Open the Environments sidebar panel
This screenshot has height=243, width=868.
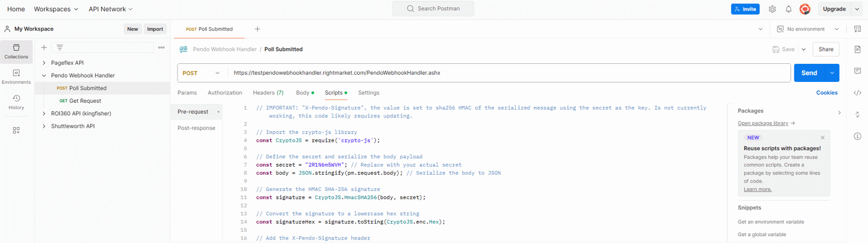pos(16,77)
